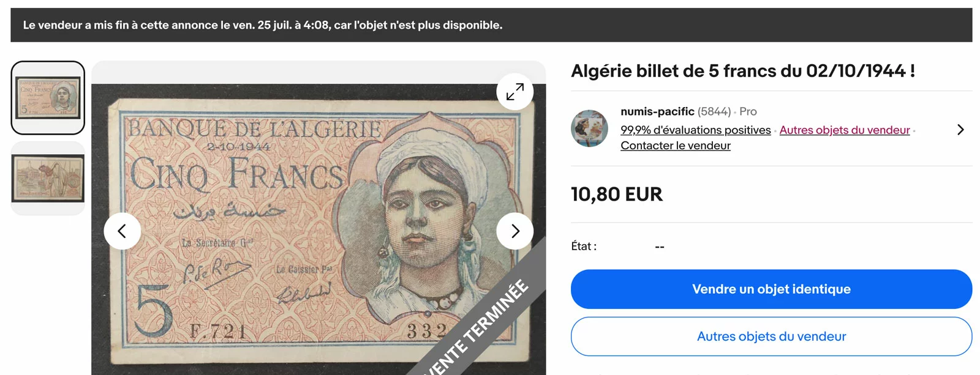Viewport: 980px width, 375px height.
Task: Click the main 5 francs banknote image
Action: [x=318, y=229]
